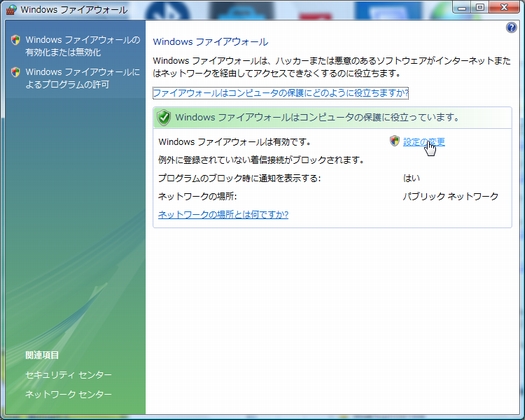Open the 設定の変更 link
This screenshot has height=420, width=525.
[424, 142]
